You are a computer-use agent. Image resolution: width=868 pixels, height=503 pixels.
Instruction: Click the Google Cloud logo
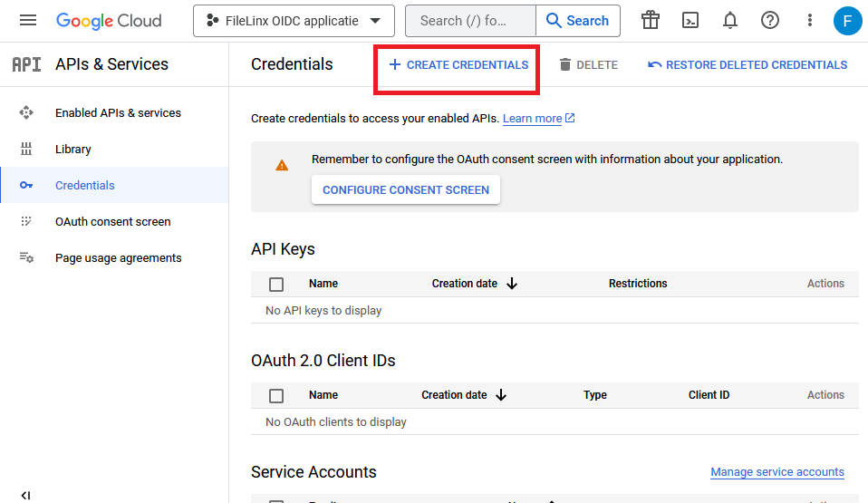109,21
